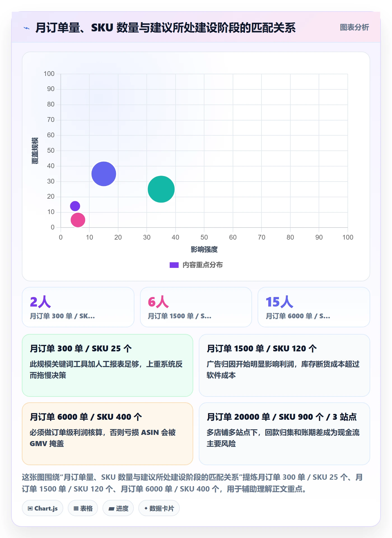
Task: Click the lightning bolt icon beside the title
Action: coord(27,28)
